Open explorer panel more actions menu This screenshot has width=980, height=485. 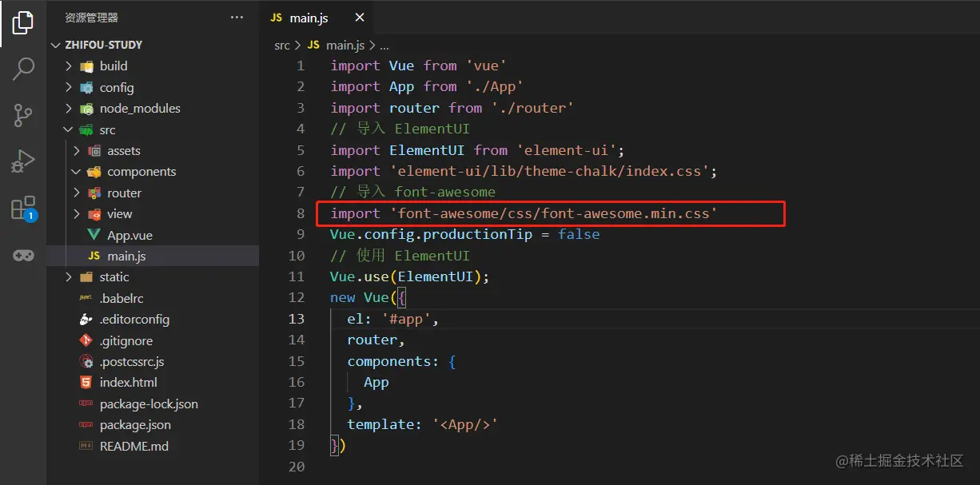tap(237, 17)
